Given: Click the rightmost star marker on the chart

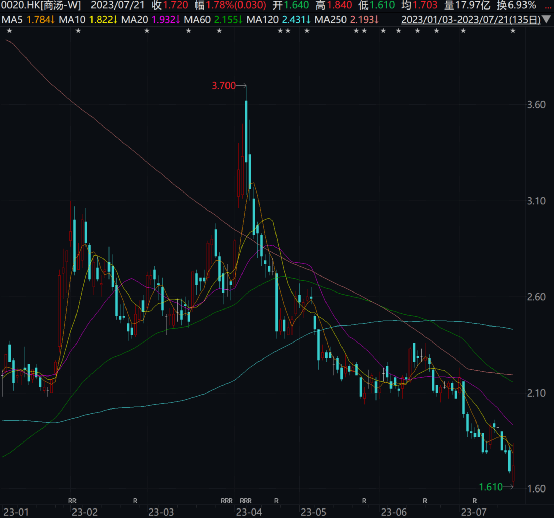Looking at the screenshot, I should (513, 31).
